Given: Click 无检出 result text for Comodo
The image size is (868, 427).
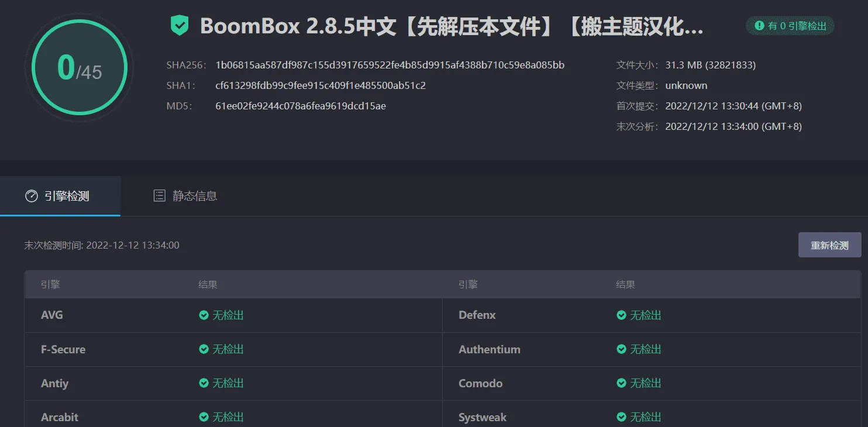Looking at the screenshot, I should 646,383.
